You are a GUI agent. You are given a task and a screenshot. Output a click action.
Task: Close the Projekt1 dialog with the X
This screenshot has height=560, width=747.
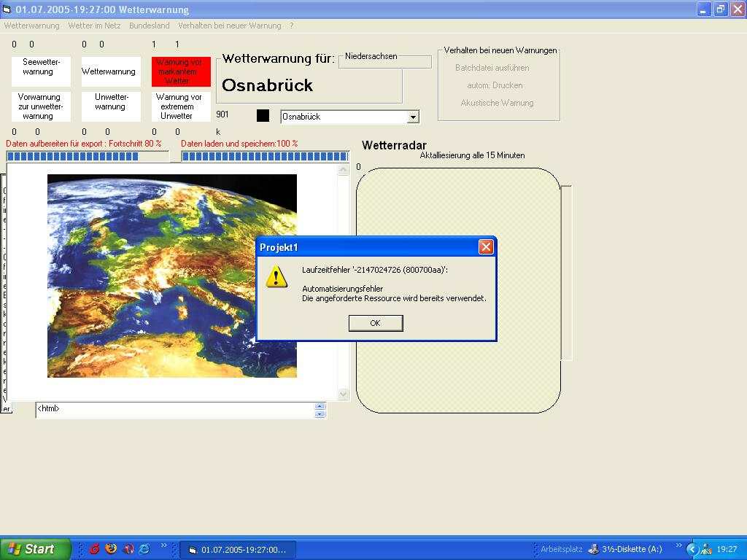pyautogui.click(x=486, y=247)
